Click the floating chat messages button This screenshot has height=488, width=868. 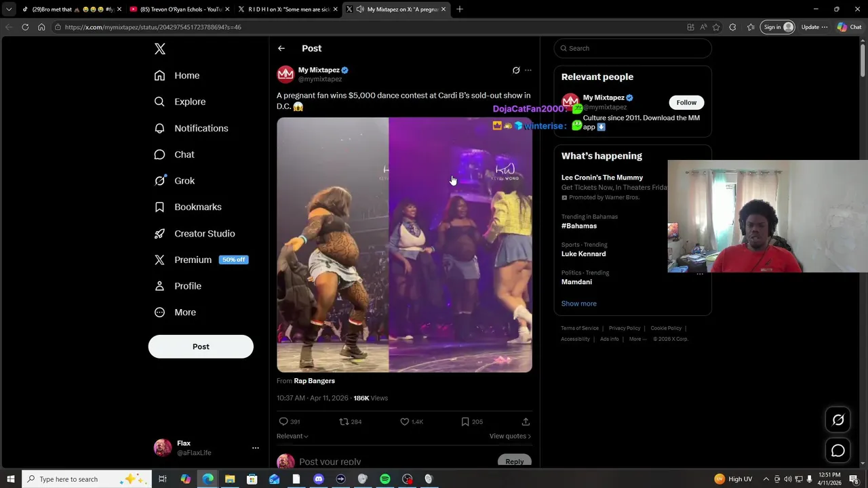pos(838,451)
